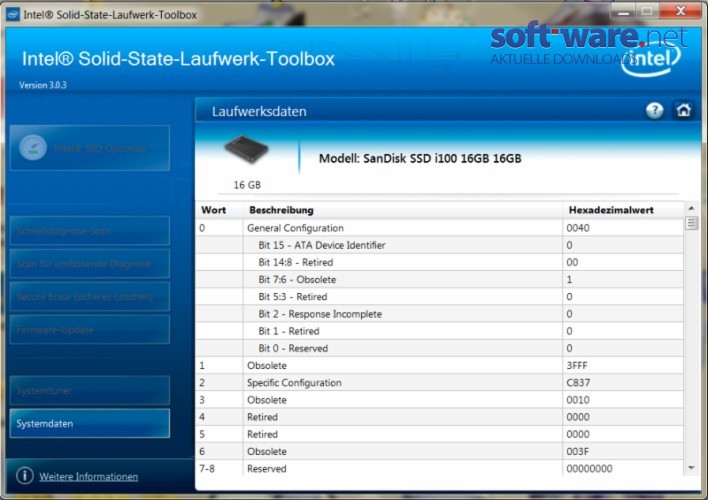Click hex value 00000000
708x500 pixels.
(x=589, y=468)
